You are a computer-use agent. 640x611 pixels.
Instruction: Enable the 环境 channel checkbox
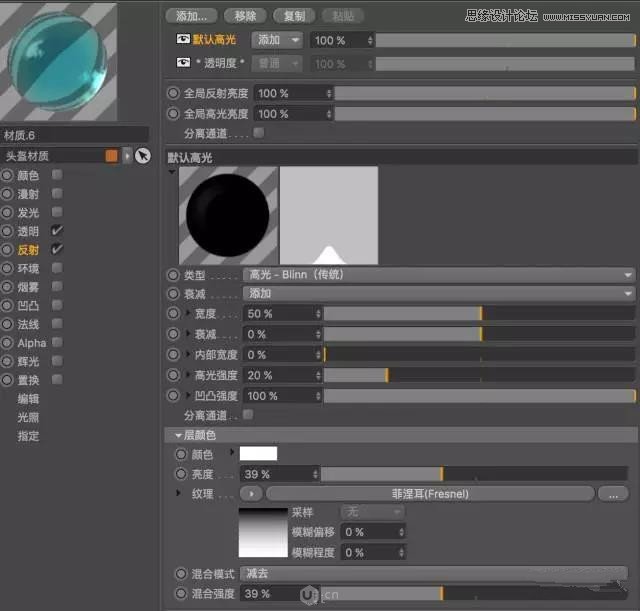click(57, 268)
